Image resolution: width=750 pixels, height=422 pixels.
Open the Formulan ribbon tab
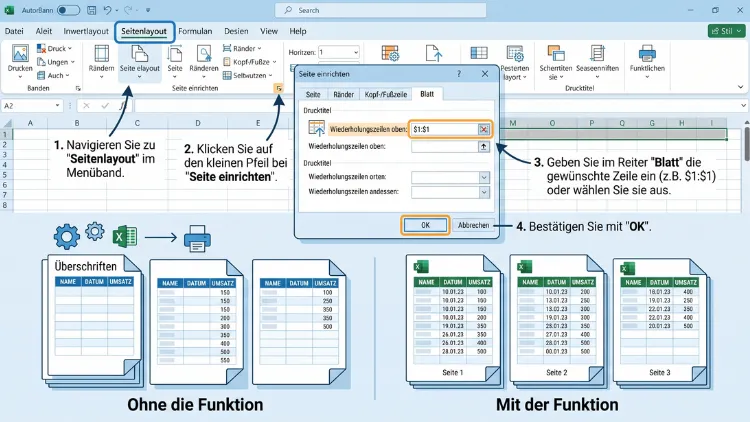[195, 31]
